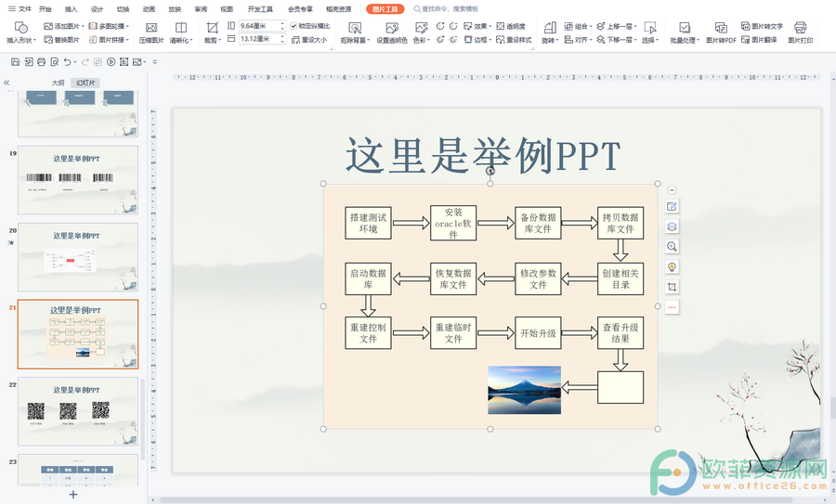Collapse the slide panel with the double chevron
The height and width of the screenshot is (504, 836).
point(7,83)
